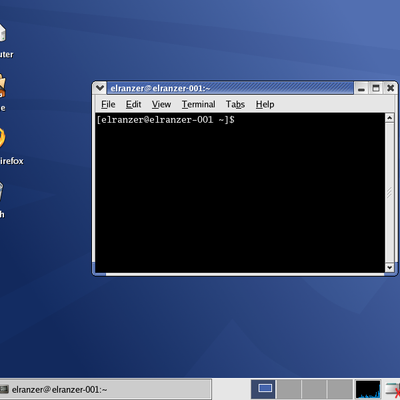Minimize the terminal window
Image resolution: width=400 pixels, height=400 pixels.
point(361,89)
